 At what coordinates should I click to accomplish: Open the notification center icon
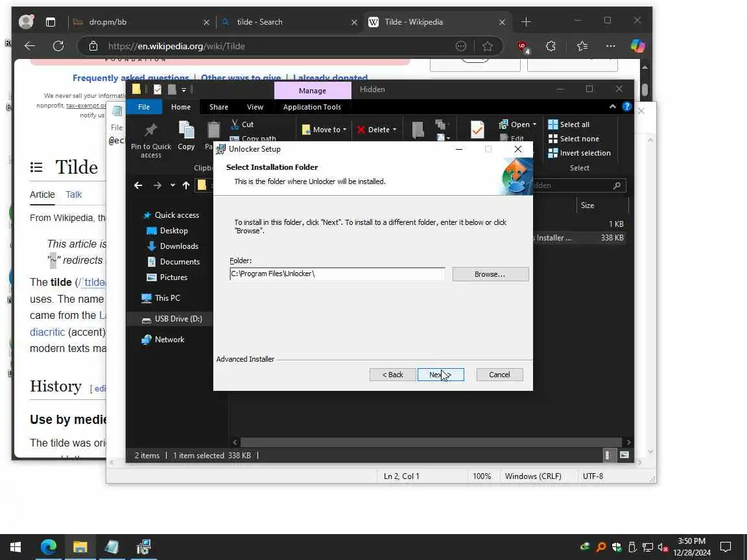[x=726, y=546]
